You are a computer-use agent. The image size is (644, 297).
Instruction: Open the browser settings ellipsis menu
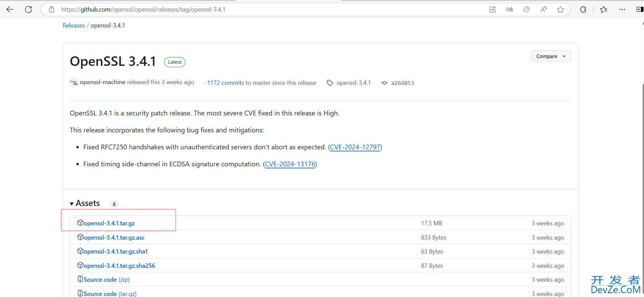click(x=622, y=10)
